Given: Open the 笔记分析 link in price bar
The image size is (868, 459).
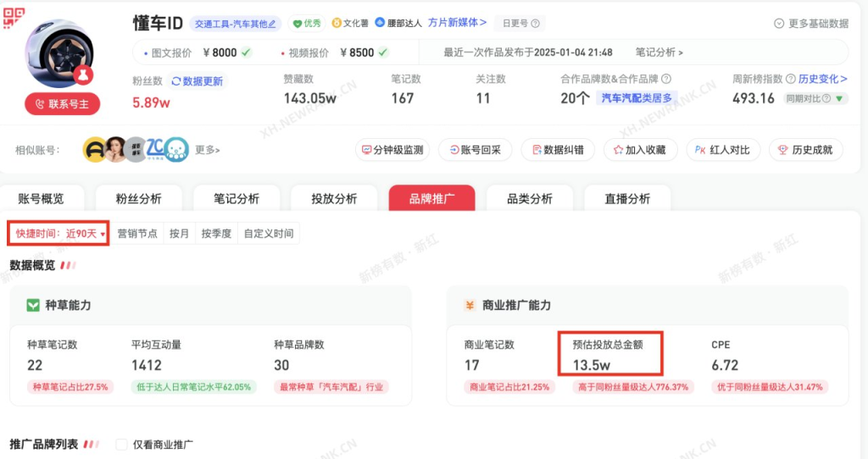Looking at the screenshot, I should tap(659, 53).
